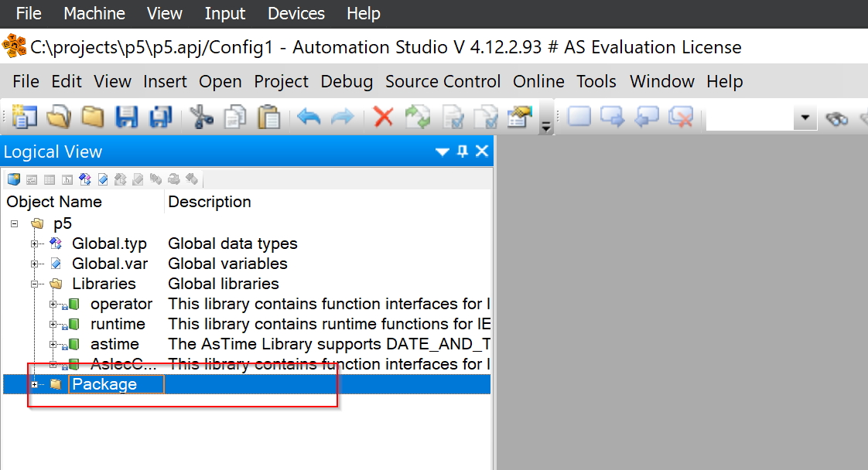The height and width of the screenshot is (470, 868).
Task: Expand the astime library node
Action: pos(53,344)
